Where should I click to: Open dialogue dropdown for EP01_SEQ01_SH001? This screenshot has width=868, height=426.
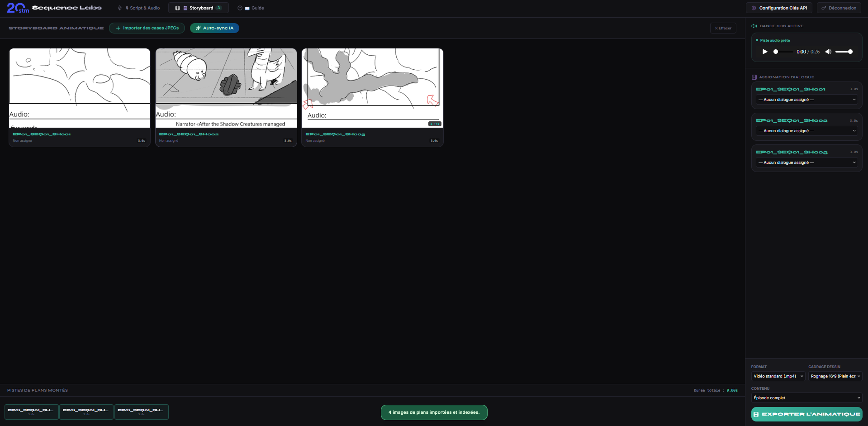(x=807, y=100)
